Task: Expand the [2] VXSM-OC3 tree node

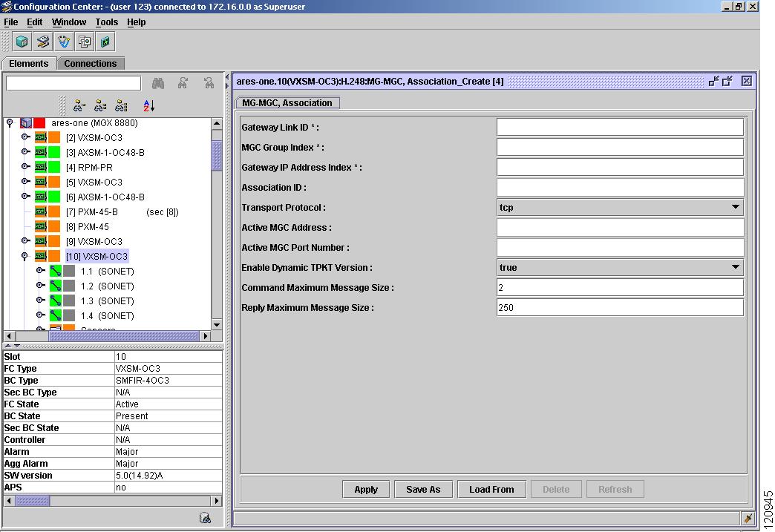Action: click(x=25, y=137)
